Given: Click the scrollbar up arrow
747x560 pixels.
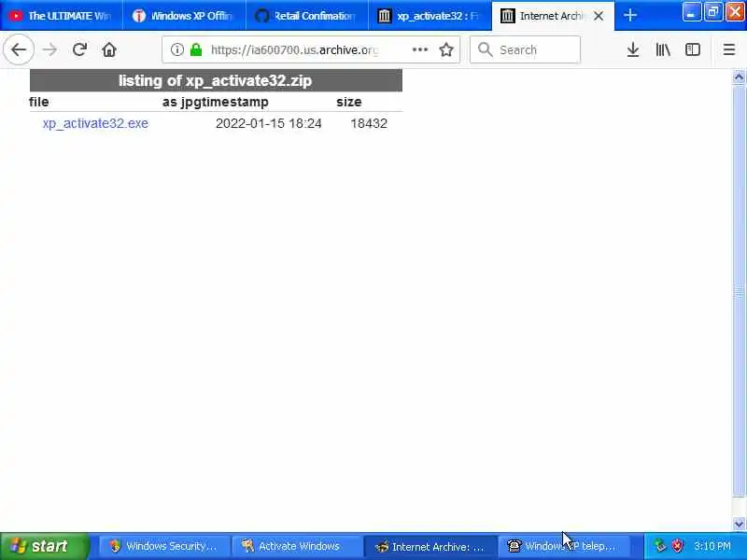Looking at the screenshot, I should tap(739, 77).
